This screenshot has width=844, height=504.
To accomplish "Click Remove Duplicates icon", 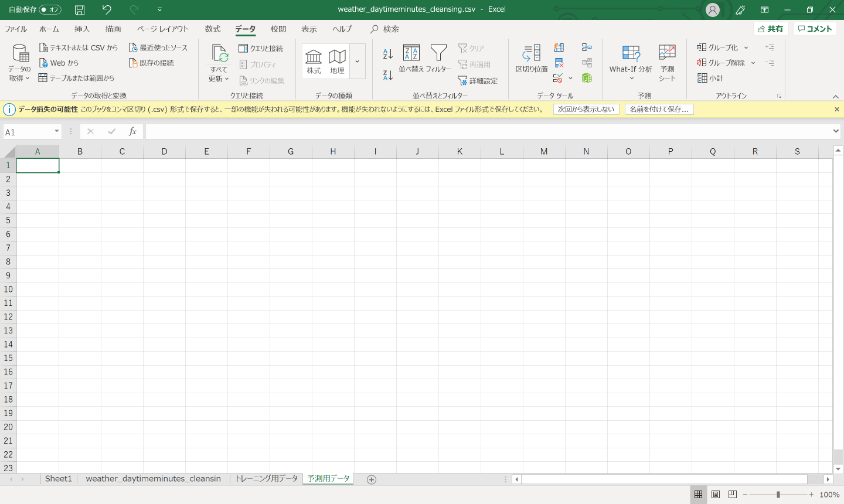I will pos(559,63).
